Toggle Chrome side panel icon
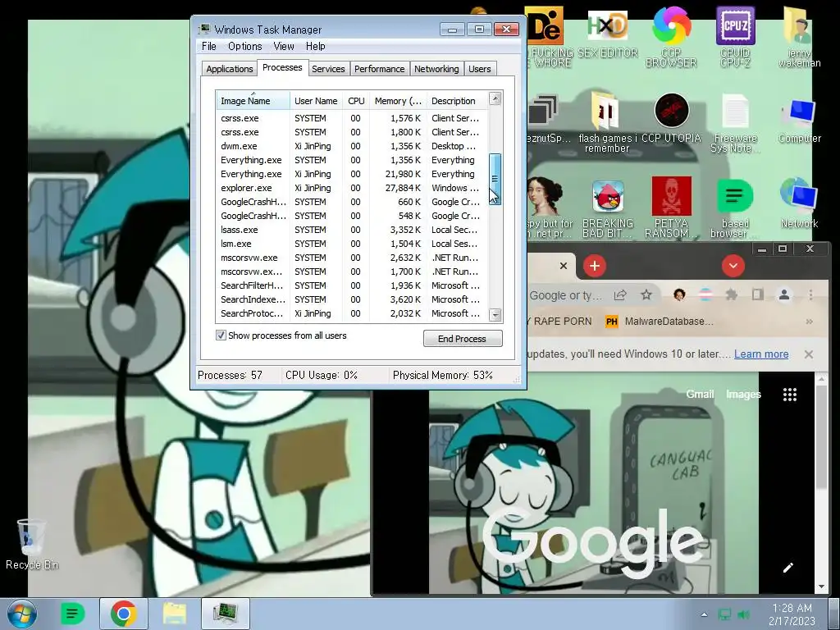This screenshot has height=630, width=840. point(757,294)
